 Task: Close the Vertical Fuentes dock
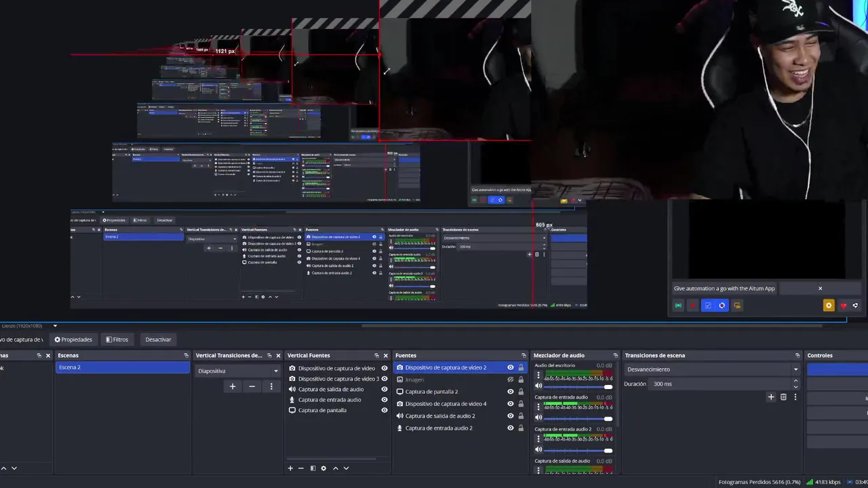coord(386,355)
